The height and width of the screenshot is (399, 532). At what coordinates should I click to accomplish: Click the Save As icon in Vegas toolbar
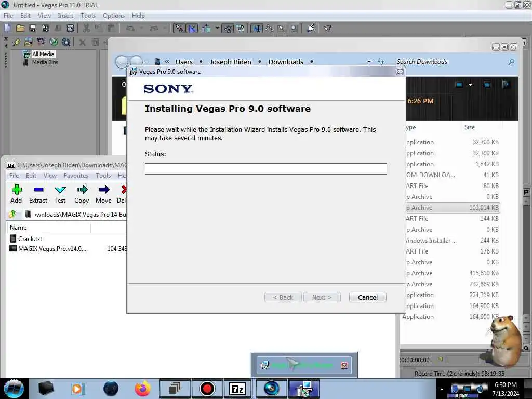[x=45, y=28]
